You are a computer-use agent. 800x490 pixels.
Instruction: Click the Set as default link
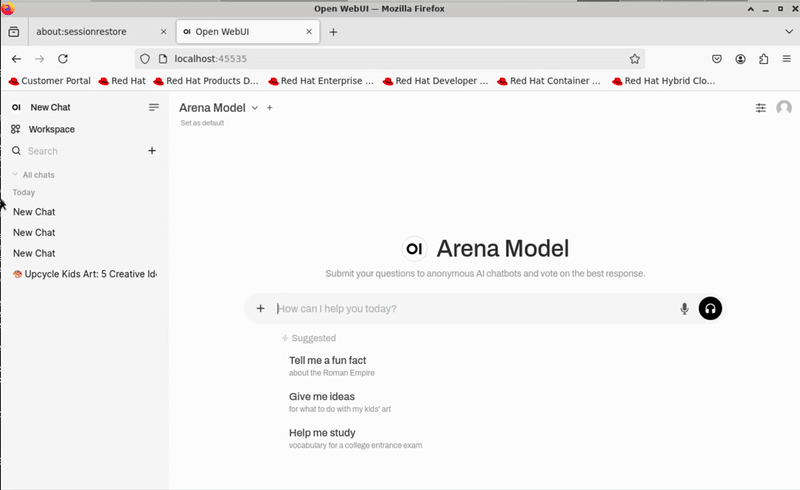202,123
